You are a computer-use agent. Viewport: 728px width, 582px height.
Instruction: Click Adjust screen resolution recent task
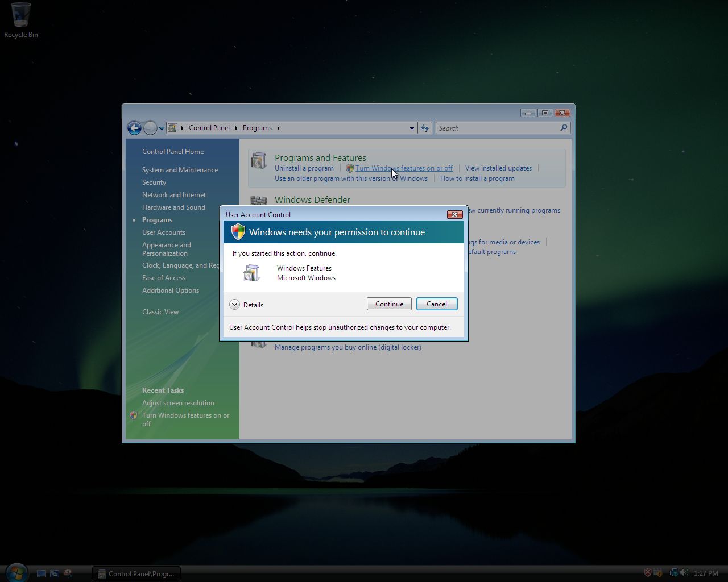pyautogui.click(x=178, y=403)
